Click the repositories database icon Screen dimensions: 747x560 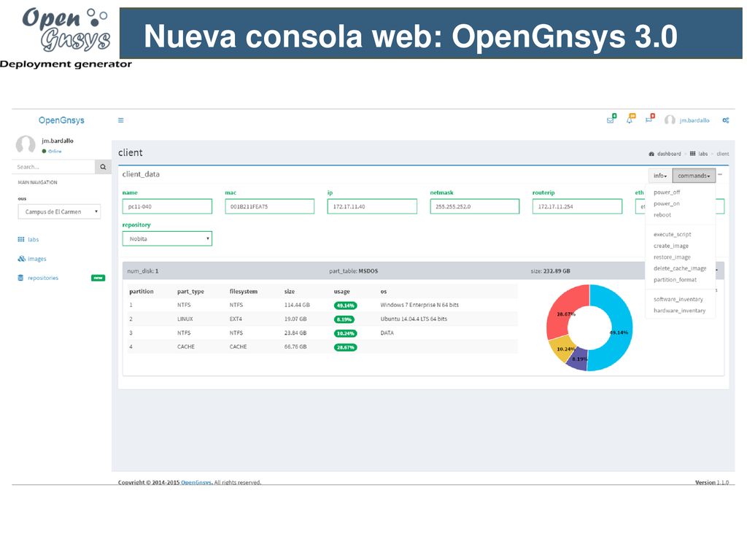[x=20, y=278]
